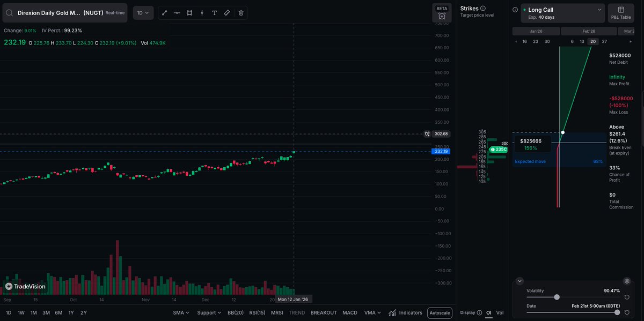
Task: Select the horizontal line drawing tool
Action: coord(177,12)
